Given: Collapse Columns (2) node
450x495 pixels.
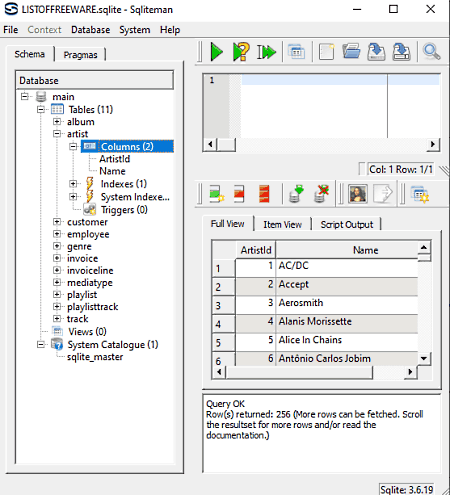Looking at the screenshot, I should point(73,146).
